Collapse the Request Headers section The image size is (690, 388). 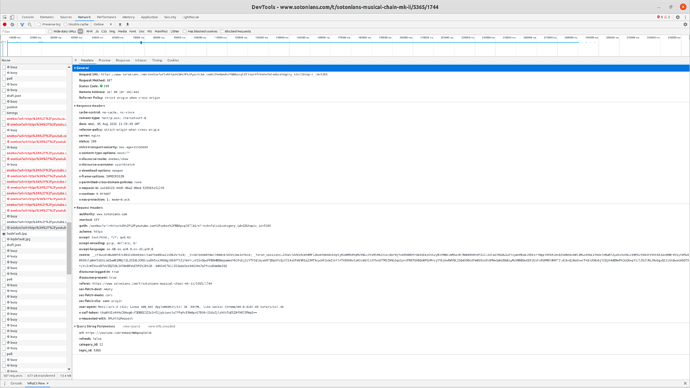[x=89, y=208]
